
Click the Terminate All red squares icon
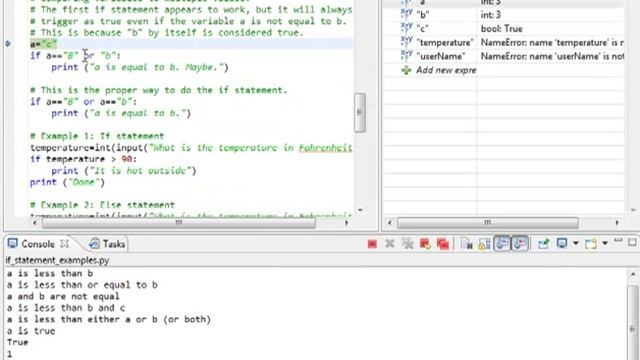[x=442, y=244]
